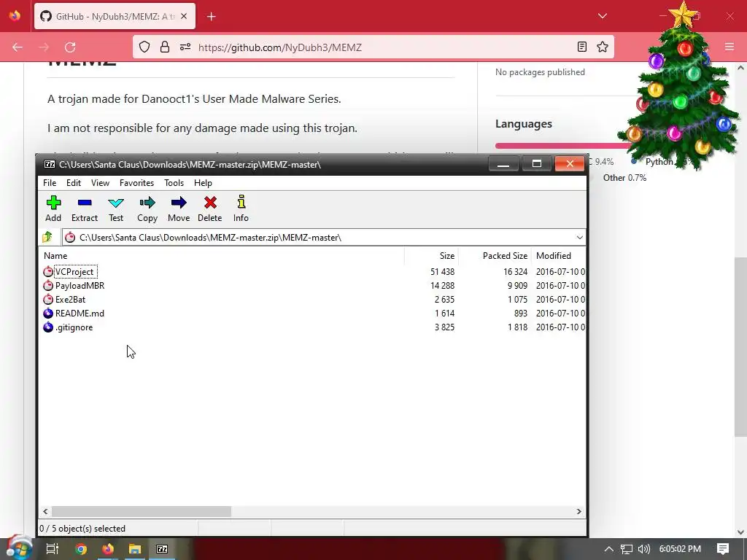Select the VCProject folder row
Screen dimensions: 747x560
tap(314, 272)
